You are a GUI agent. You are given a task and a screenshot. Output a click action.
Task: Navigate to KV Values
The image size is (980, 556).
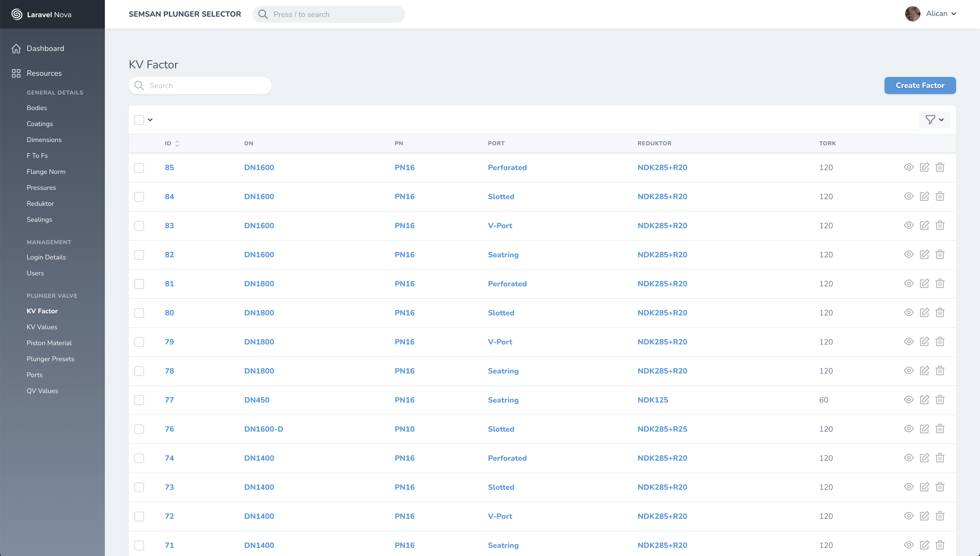click(42, 327)
